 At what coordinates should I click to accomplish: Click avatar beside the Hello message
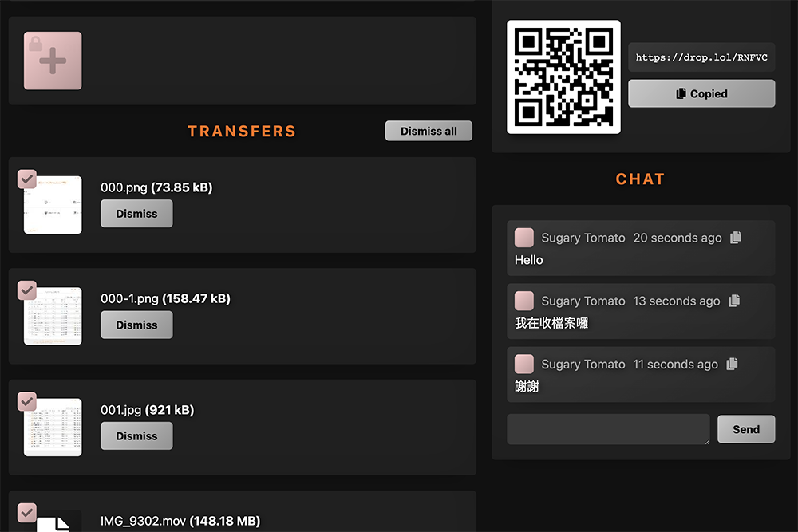[523, 238]
